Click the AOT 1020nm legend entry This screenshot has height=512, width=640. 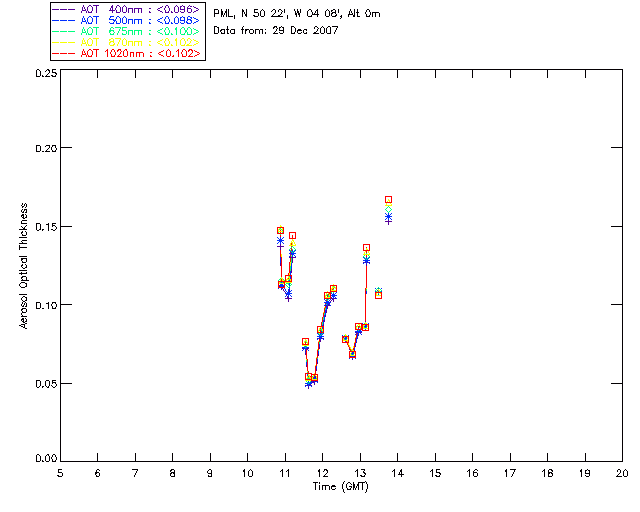click(x=127, y=53)
